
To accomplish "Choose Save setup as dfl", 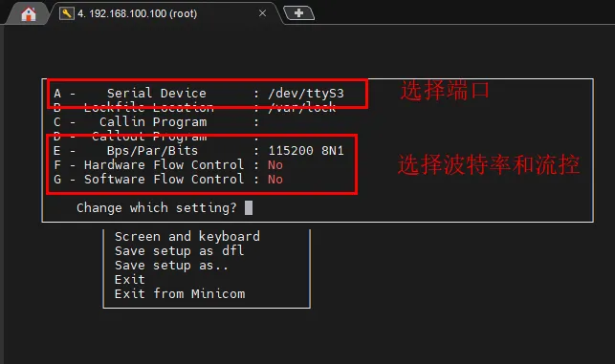I will click(x=179, y=250).
